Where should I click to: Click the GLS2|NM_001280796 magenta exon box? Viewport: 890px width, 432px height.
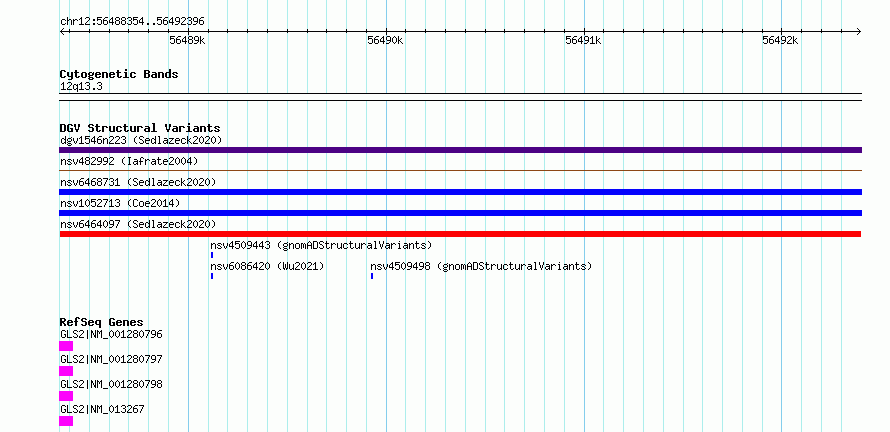click(66, 346)
